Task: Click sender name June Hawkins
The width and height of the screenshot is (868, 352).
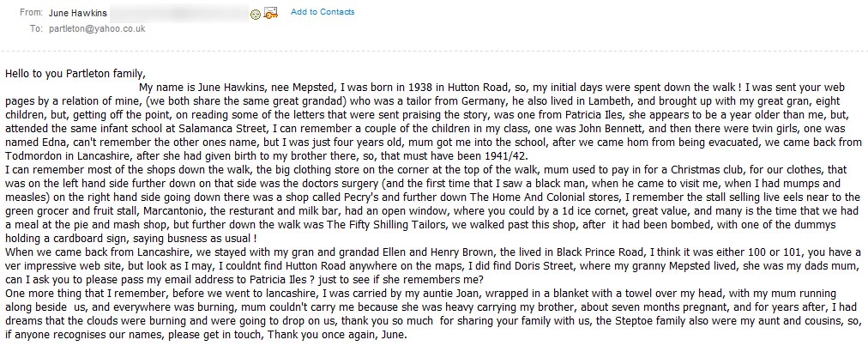Action: [x=78, y=12]
